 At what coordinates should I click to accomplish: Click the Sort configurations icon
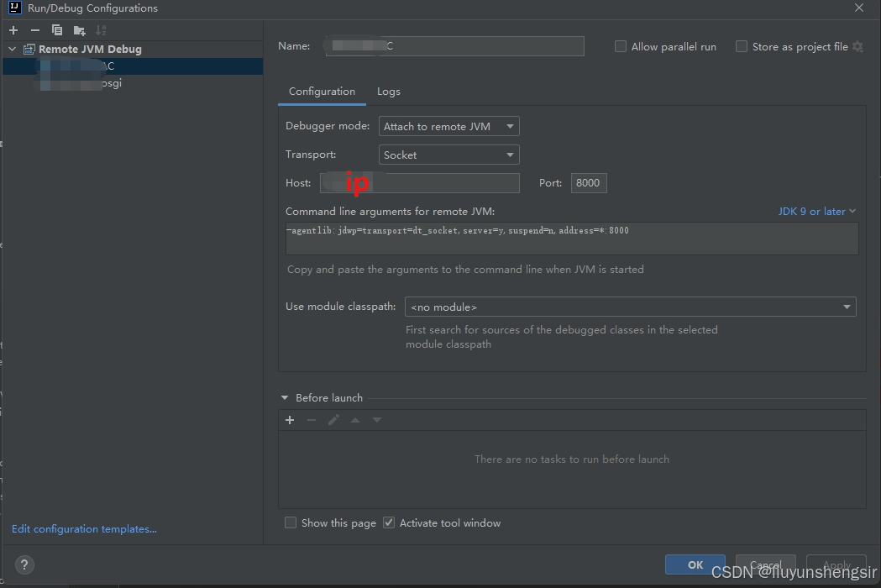101,30
